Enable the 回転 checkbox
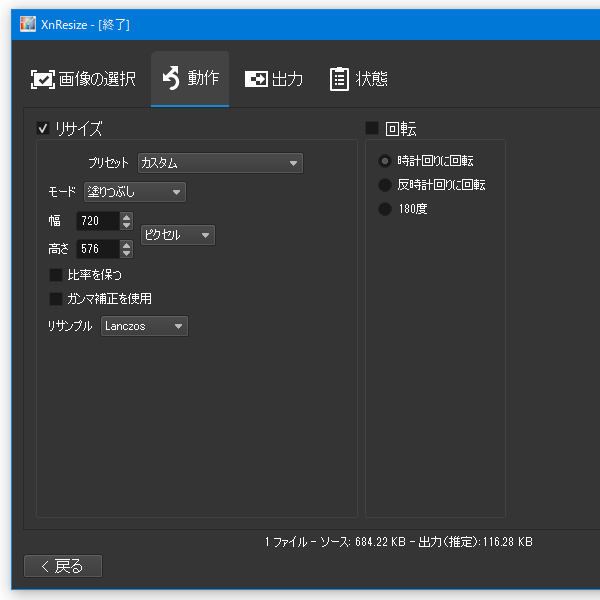 pyautogui.click(x=372, y=128)
